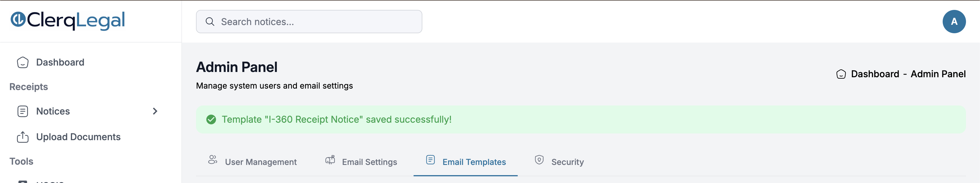Click the ClerqLegal logo icon

pyautogui.click(x=18, y=20)
